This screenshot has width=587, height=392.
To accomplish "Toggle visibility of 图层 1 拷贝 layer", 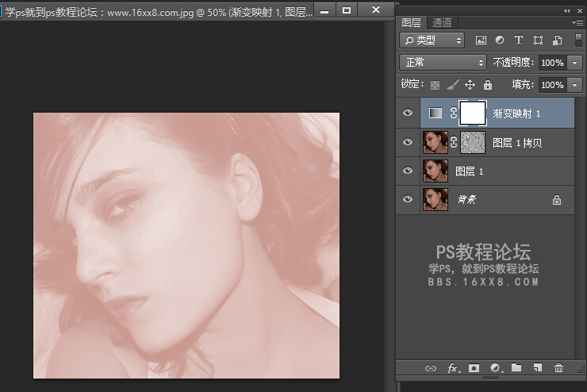I will coord(408,143).
